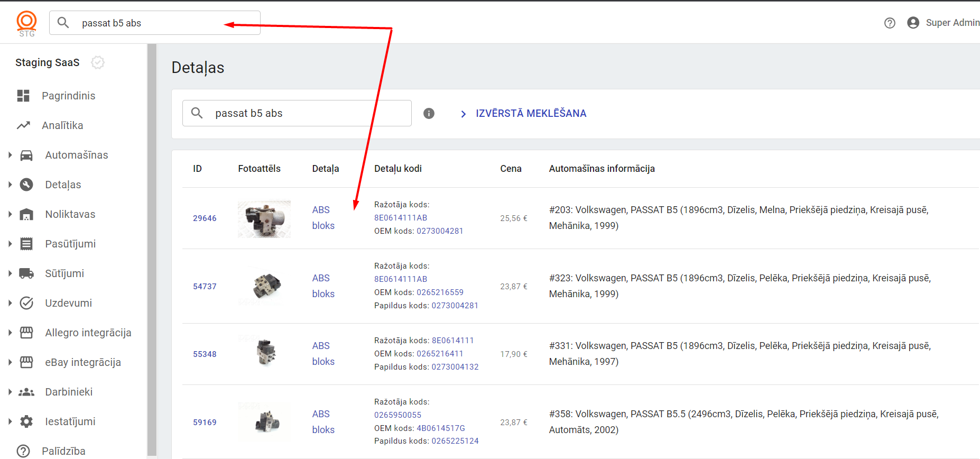Click the Palīdzība help icon
980x459 pixels.
coord(23,451)
